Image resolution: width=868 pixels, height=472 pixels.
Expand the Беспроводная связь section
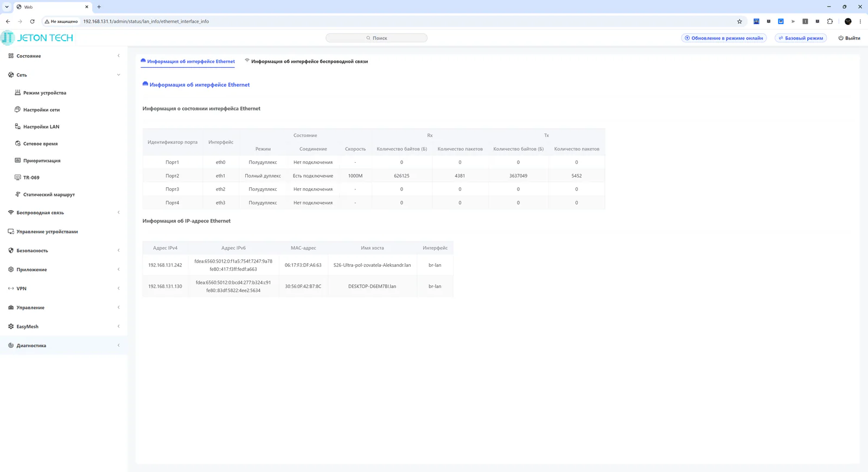[118, 213]
